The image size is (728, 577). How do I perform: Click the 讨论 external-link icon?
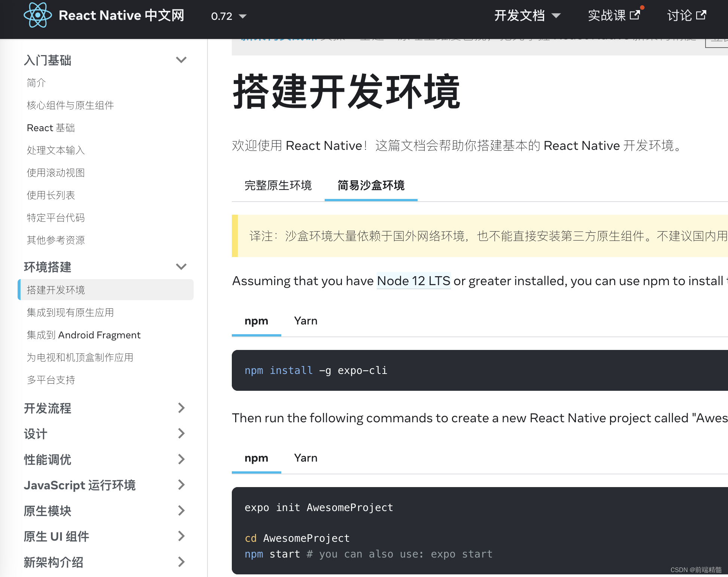tap(701, 15)
